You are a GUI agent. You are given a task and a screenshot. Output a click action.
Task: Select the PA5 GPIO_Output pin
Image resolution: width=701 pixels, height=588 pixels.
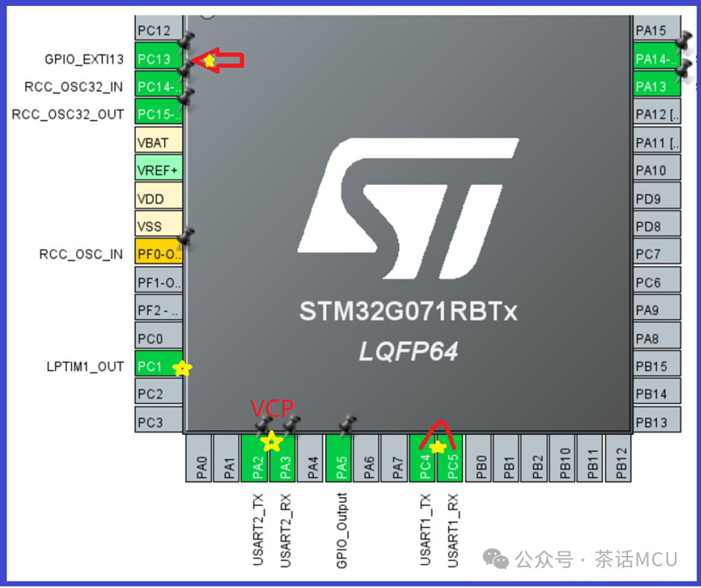click(x=340, y=458)
